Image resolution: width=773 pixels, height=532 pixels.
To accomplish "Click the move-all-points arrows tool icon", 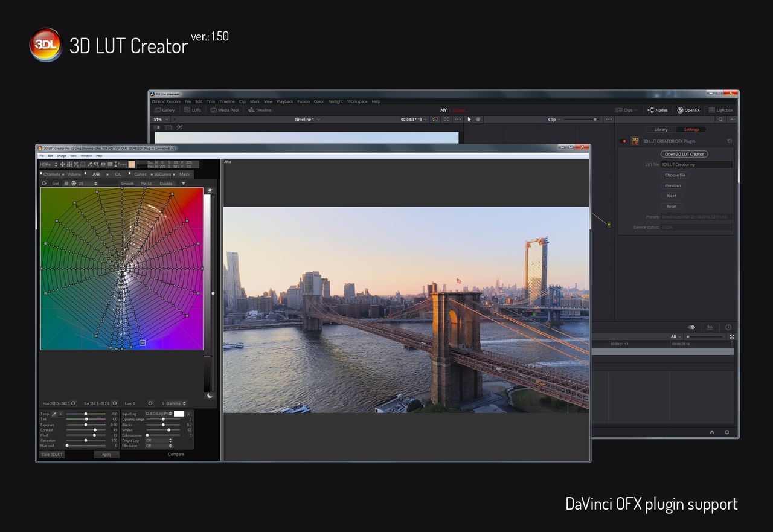I will pyautogui.click(x=63, y=164).
